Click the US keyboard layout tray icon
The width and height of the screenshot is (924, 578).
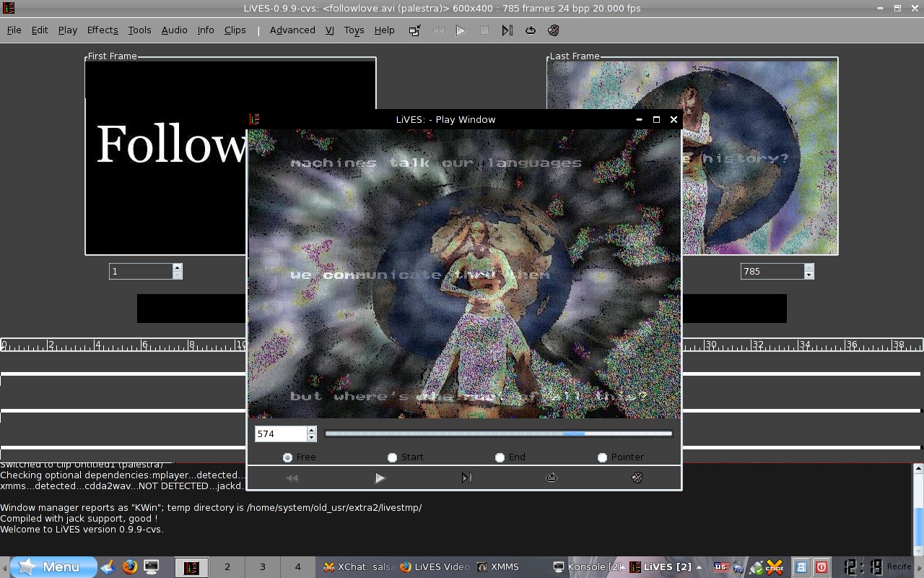coord(721,567)
